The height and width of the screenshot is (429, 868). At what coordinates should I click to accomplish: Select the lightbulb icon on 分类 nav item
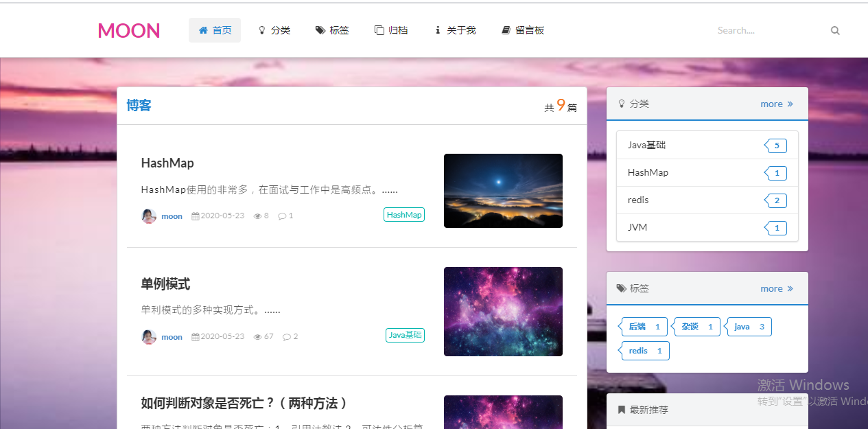261,30
